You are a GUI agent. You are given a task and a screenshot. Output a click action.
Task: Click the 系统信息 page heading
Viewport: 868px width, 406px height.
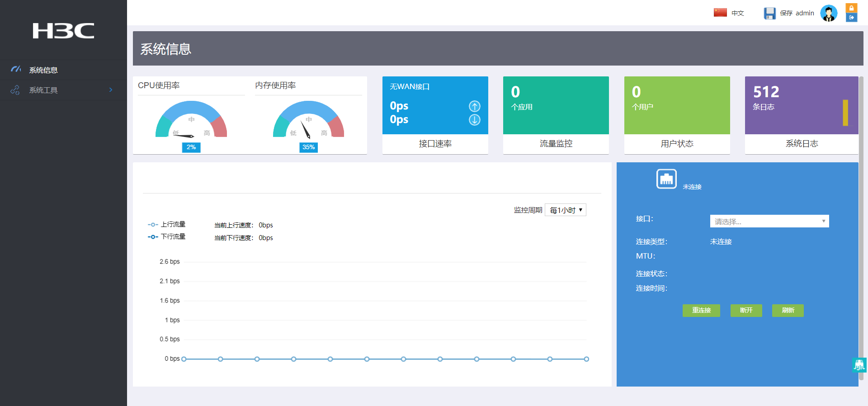(165, 49)
